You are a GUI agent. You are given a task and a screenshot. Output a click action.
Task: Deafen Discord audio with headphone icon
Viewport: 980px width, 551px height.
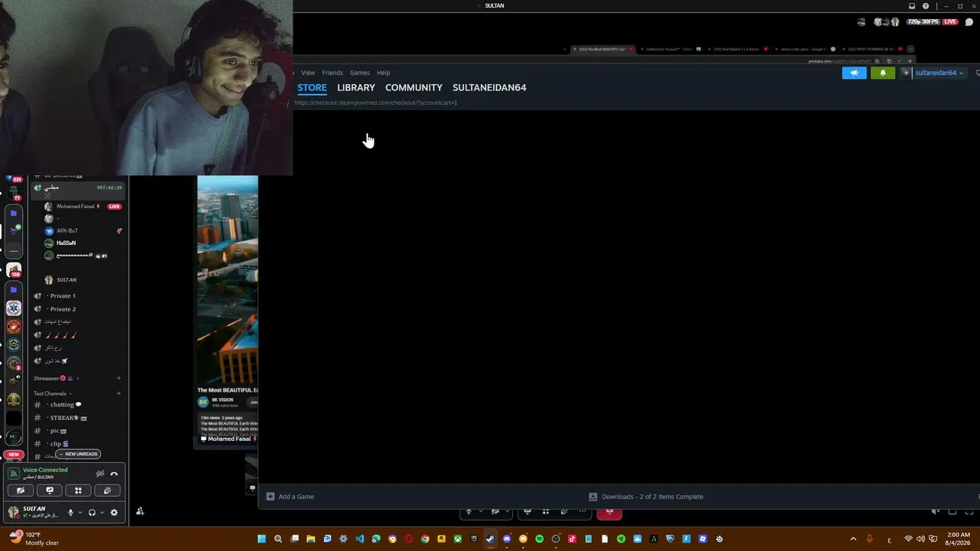click(x=92, y=513)
